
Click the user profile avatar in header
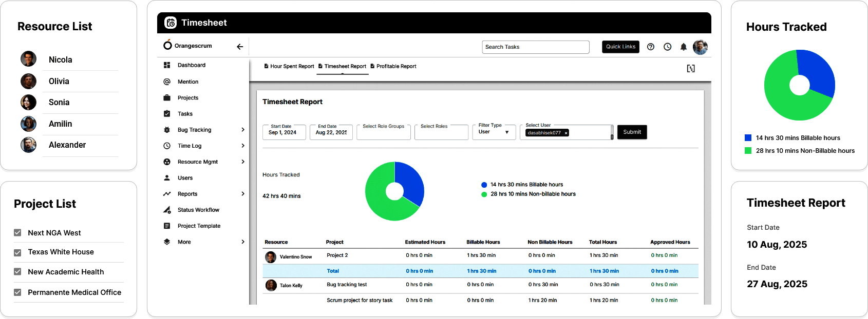click(700, 47)
